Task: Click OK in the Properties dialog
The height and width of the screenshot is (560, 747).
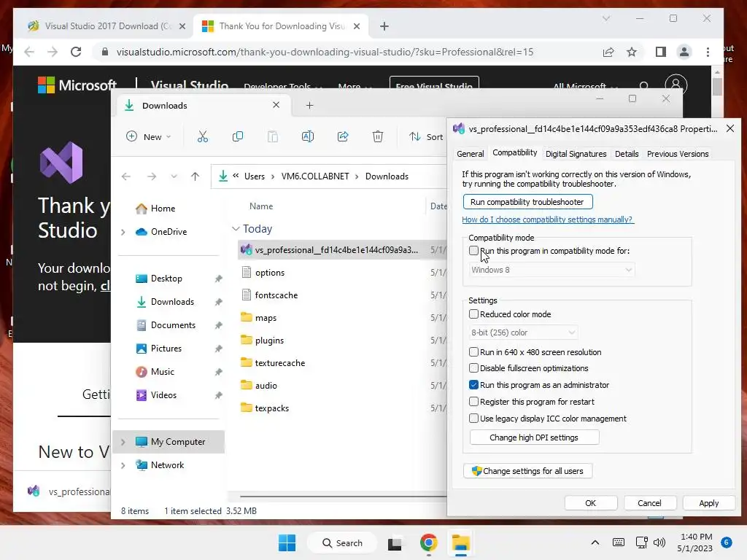Action: coord(591,503)
